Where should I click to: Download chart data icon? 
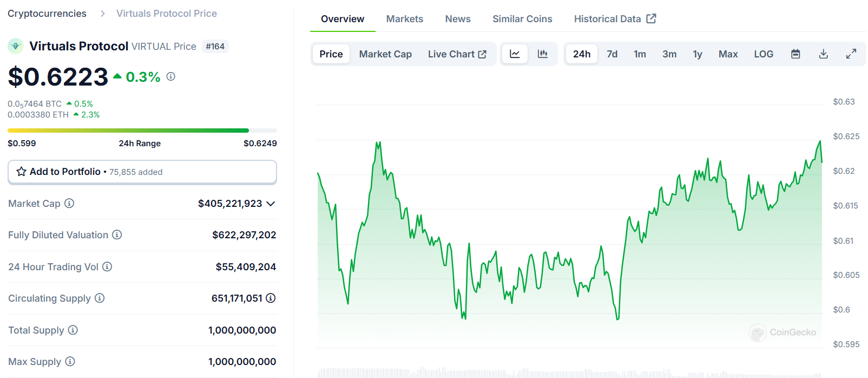[x=823, y=54]
